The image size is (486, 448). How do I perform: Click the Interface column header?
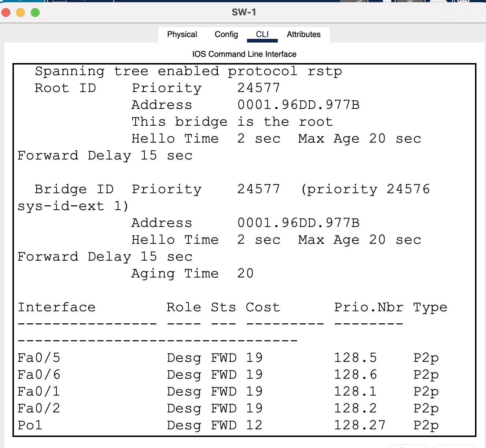coord(56,307)
